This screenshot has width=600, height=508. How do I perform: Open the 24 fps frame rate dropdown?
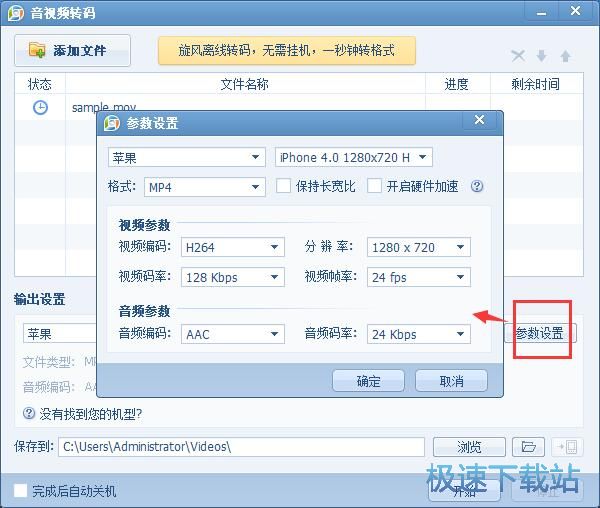[419, 277]
